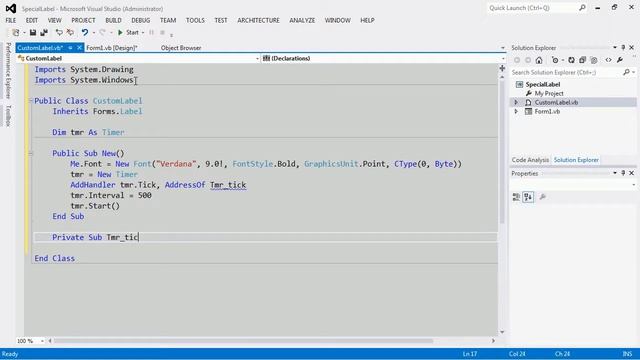Image resolution: width=640 pixels, height=360 pixels.
Task: Click Property Pages icon in Properties panel
Action: coord(542,197)
